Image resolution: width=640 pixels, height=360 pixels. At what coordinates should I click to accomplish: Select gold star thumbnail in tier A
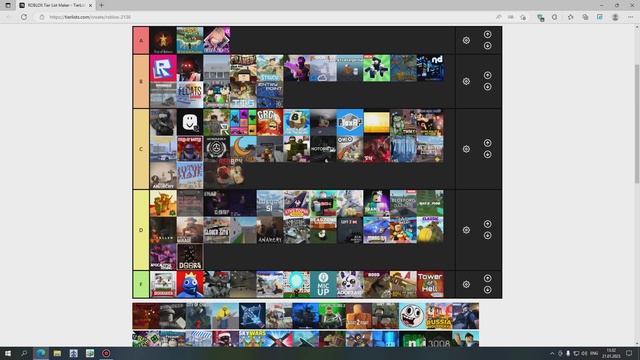click(x=163, y=40)
